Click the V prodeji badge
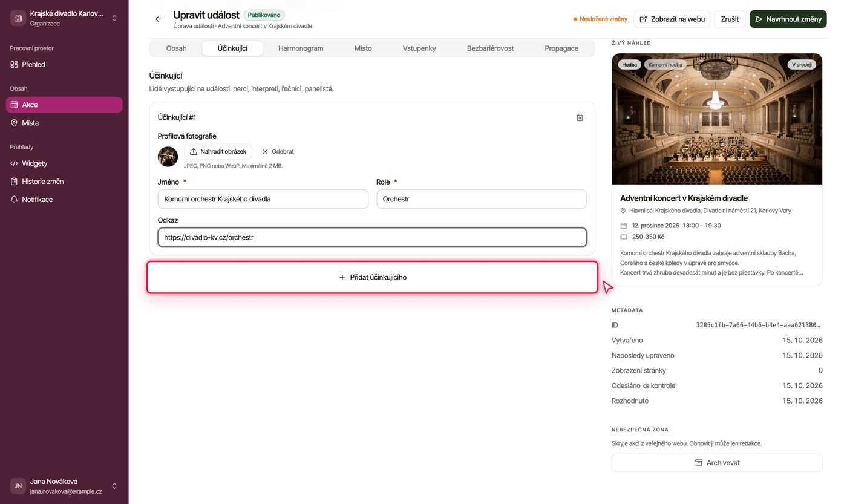Screen dimensions: 847x504 (x=802, y=64)
